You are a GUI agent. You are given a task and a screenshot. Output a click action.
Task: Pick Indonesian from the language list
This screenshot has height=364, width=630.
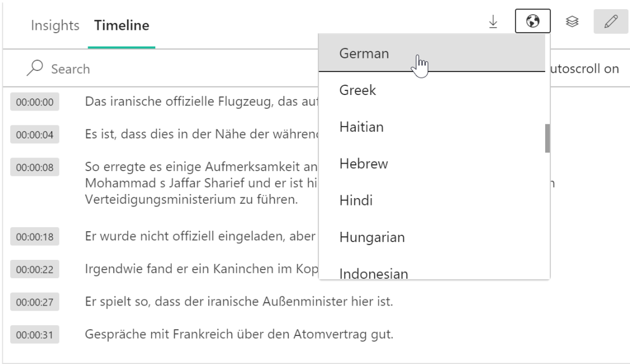(373, 273)
